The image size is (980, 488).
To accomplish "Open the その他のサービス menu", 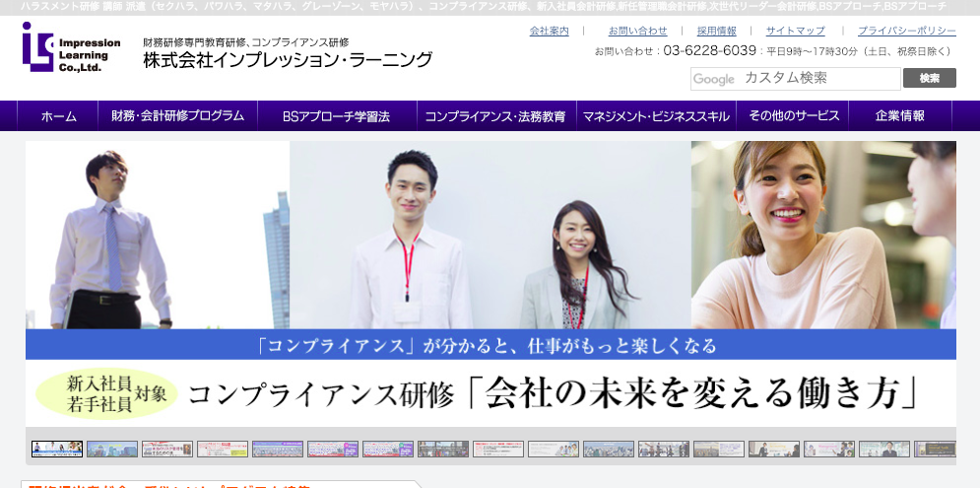I will point(794,115).
